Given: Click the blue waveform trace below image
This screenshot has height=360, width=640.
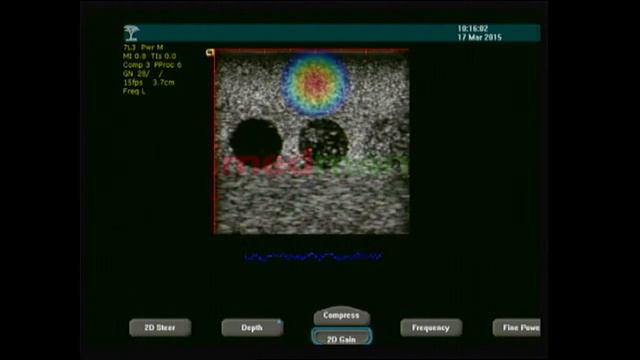Looking at the screenshot, I should (x=313, y=257).
